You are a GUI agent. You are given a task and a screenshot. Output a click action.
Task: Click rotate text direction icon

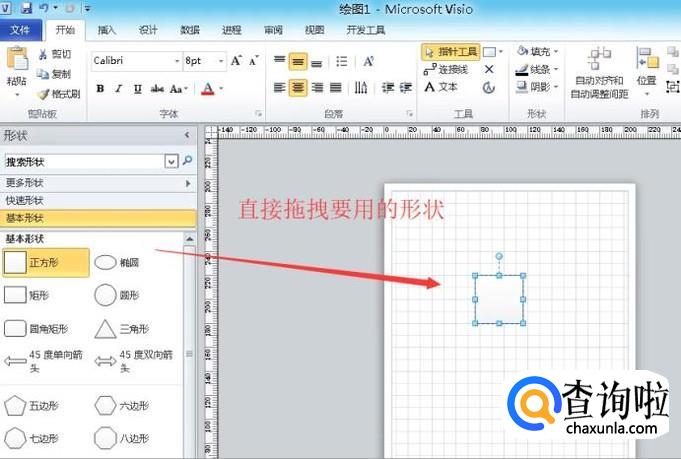tap(360, 88)
